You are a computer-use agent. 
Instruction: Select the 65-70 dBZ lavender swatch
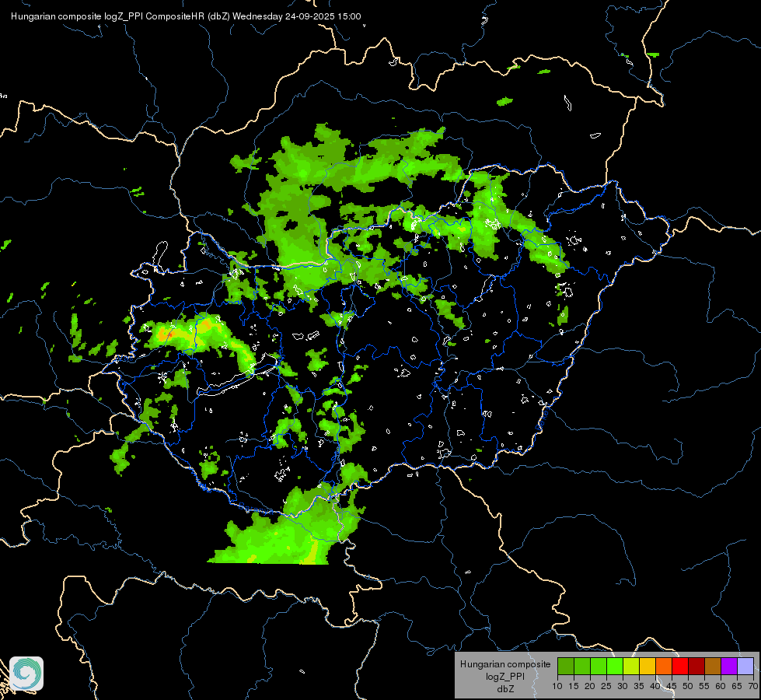745,667
